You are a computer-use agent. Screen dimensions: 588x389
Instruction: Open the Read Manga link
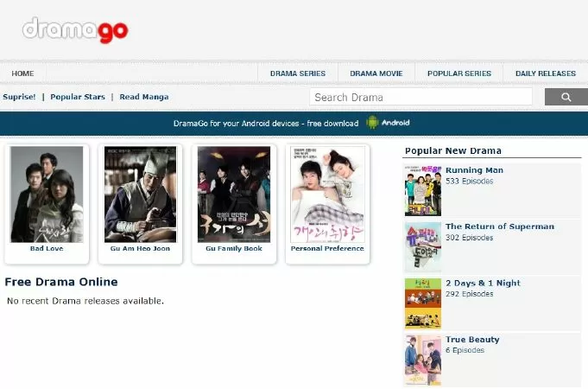pyautogui.click(x=144, y=97)
